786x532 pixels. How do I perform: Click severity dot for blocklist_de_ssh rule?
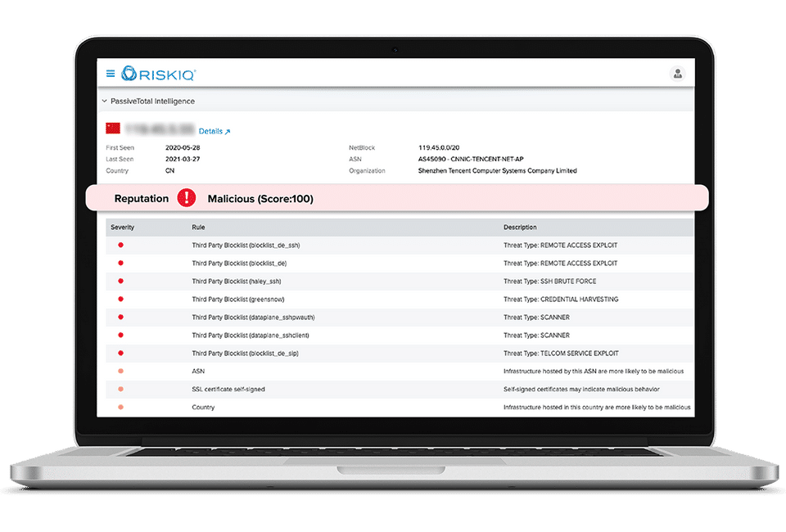click(120, 245)
